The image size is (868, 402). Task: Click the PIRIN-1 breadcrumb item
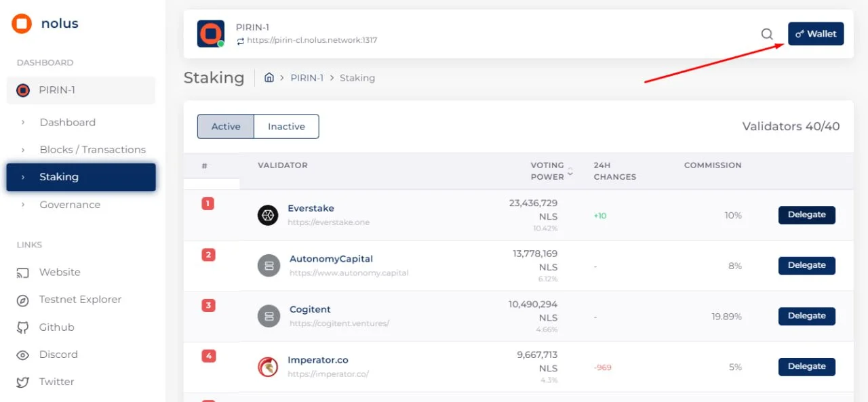[307, 77]
